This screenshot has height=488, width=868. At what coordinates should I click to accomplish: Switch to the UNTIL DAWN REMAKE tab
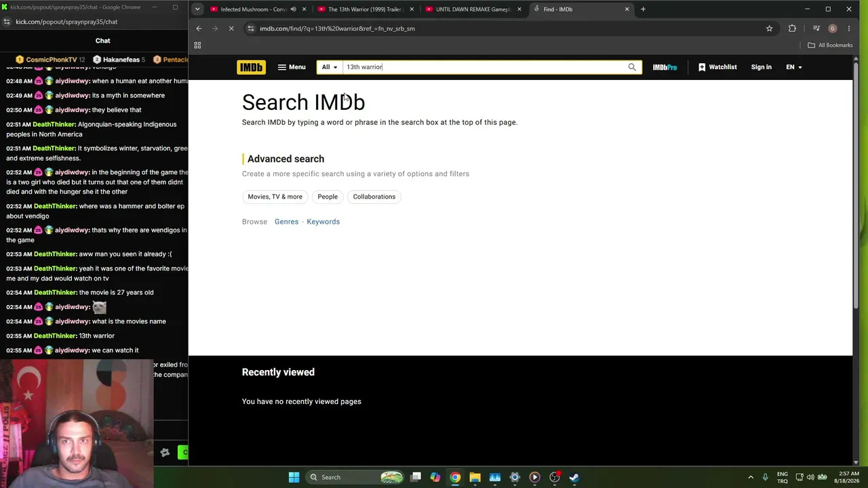pos(473,9)
